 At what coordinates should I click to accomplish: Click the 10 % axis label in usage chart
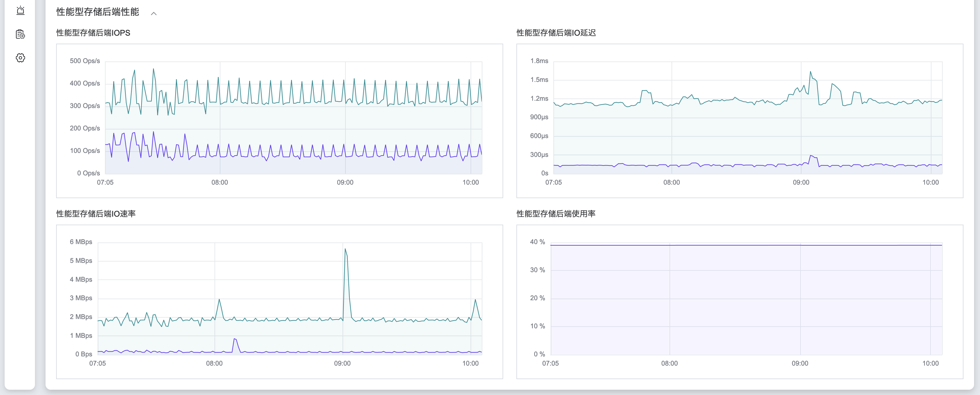tap(537, 326)
